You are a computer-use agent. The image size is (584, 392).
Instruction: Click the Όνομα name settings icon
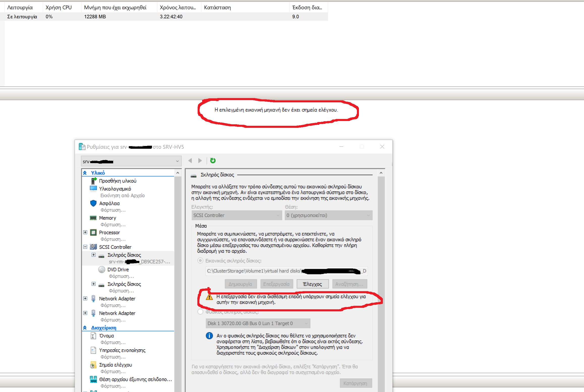pyautogui.click(x=93, y=336)
